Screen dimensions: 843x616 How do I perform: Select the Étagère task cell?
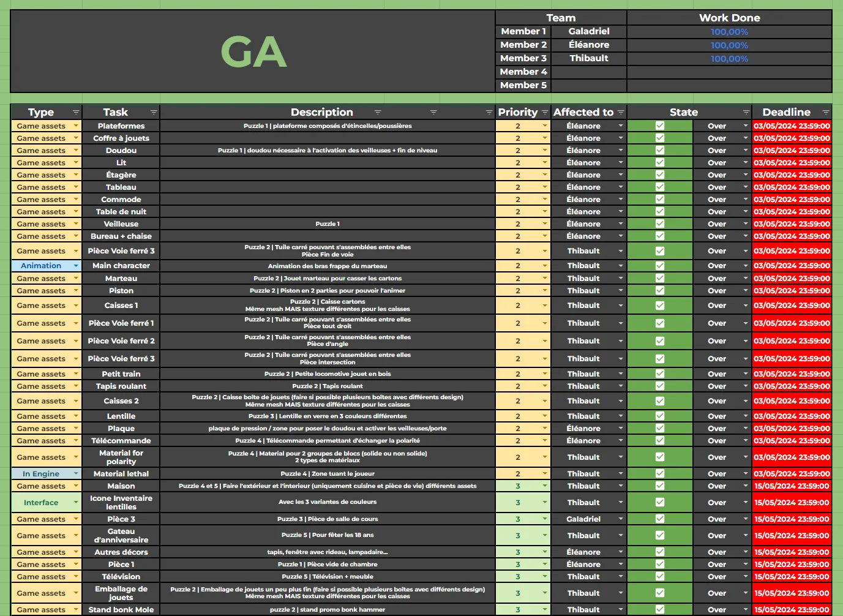coord(121,175)
